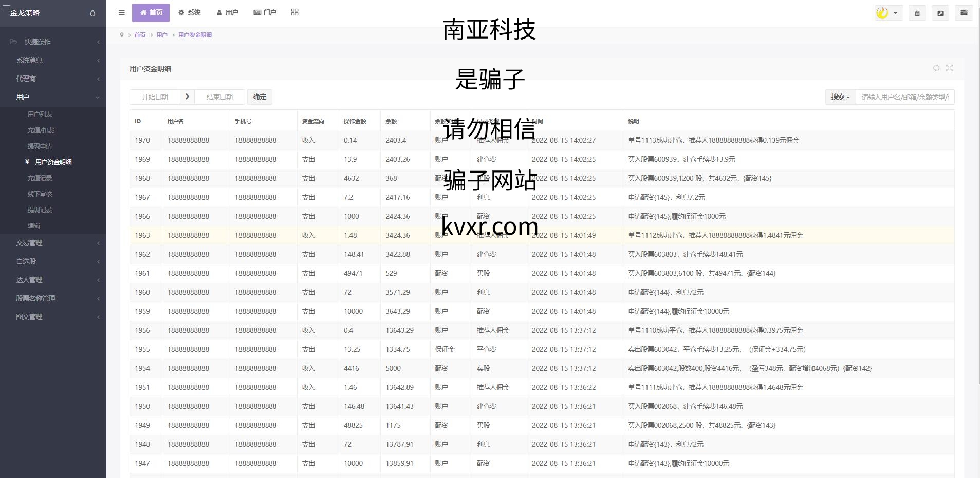The height and width of the screenshot is (478, 980).
Task: Click amount 49471 in row 1961
Action: coord(353,273)
